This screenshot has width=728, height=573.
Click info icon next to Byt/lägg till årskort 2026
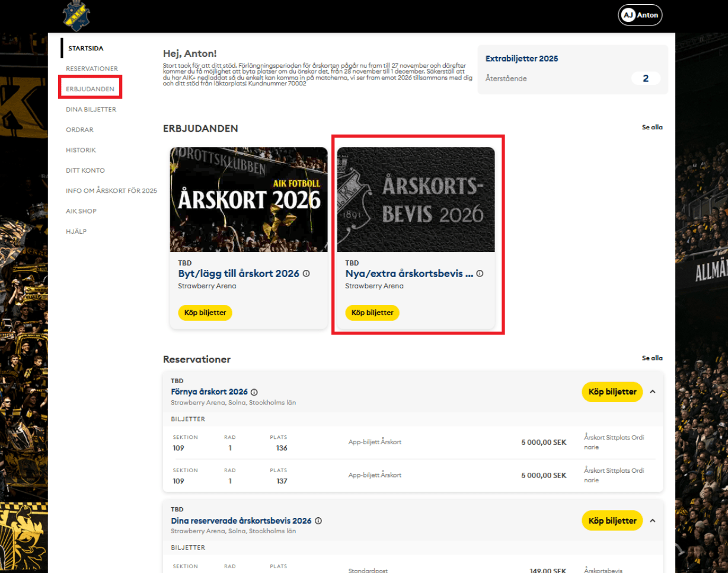click(x=306, y=274)
